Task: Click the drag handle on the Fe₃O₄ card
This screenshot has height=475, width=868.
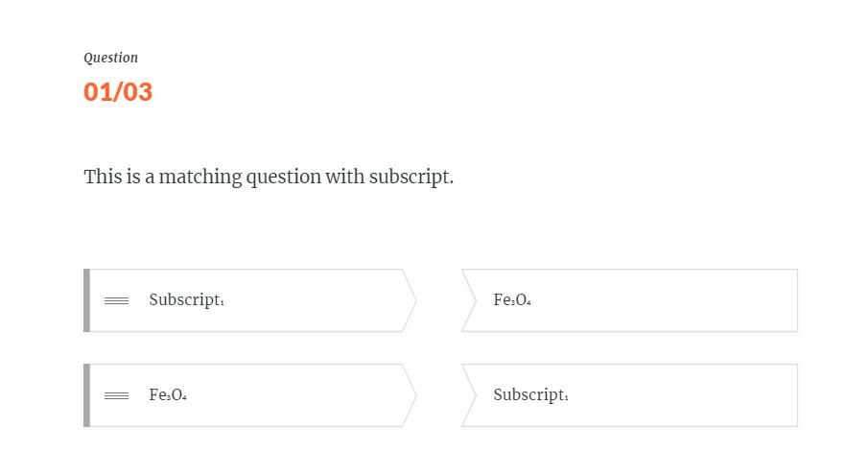Action: click(x=116, y=395)
